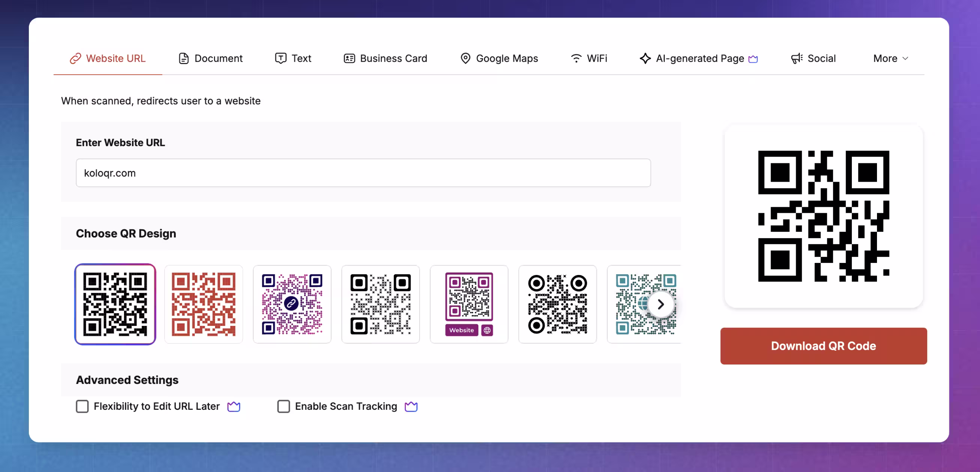Click the generated QR code preview
This screenshot has height=472, width=980.
point(823,216)
